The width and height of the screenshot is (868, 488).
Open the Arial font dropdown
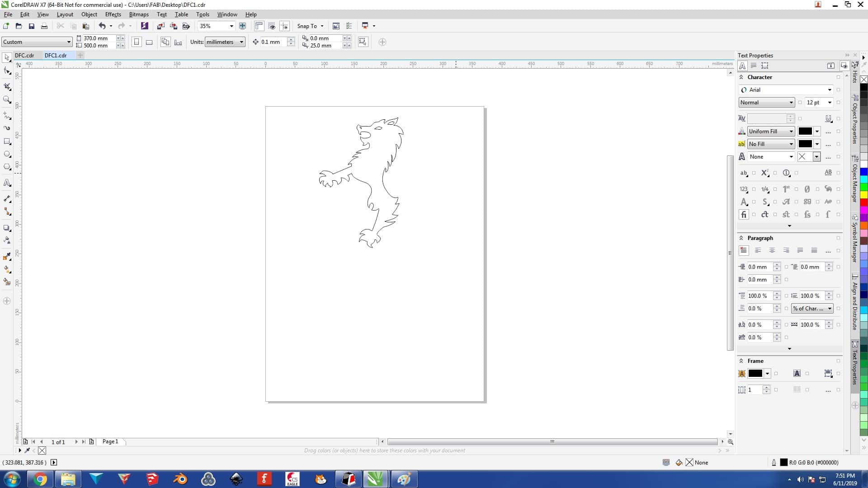pyautogui.click(x=829, y=90)
